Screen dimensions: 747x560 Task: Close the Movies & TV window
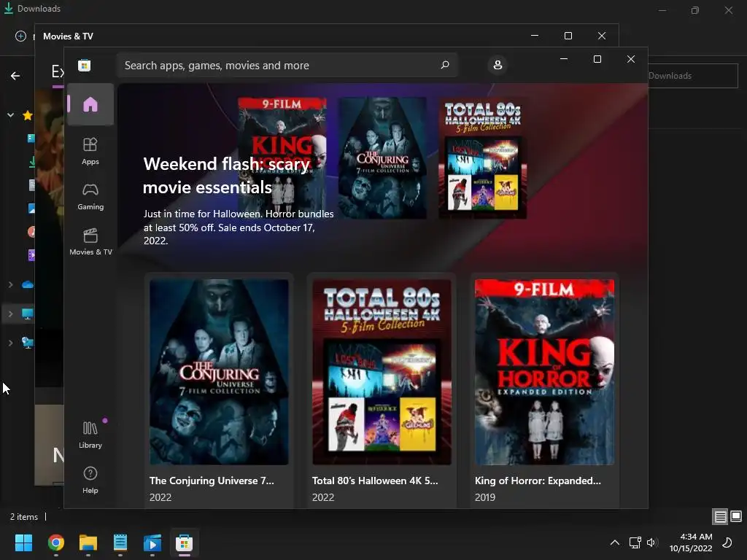pyautogui.click(x=602, y=36)
